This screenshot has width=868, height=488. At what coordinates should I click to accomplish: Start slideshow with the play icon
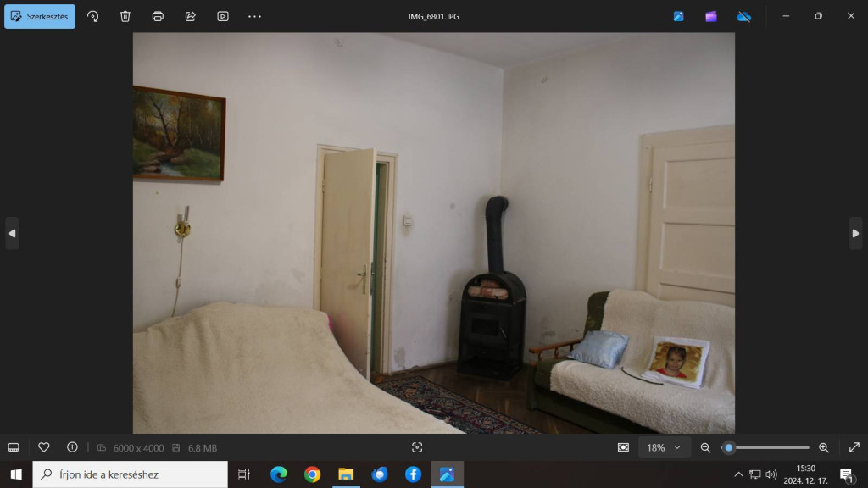[x=223, y=16]
